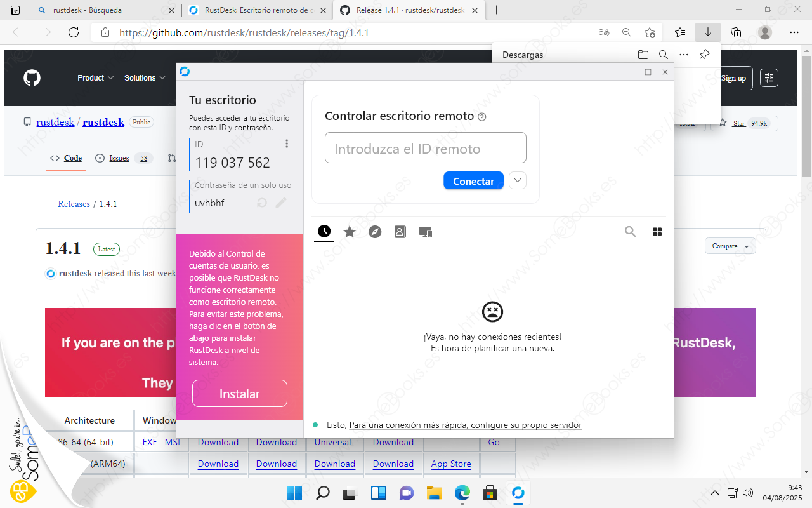Open the configure your own server link

coord(466,425)
